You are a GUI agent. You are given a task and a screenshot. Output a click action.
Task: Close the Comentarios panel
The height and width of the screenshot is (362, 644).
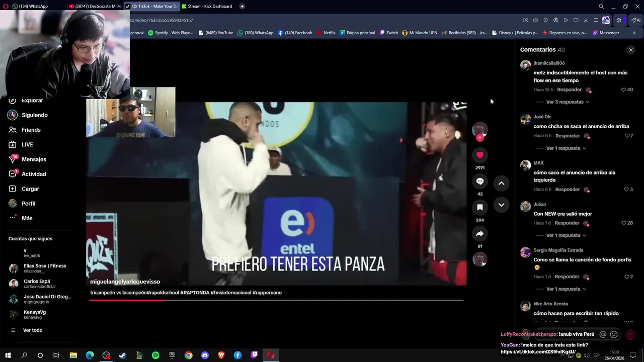pyautogui.click(x=630, y=50)
